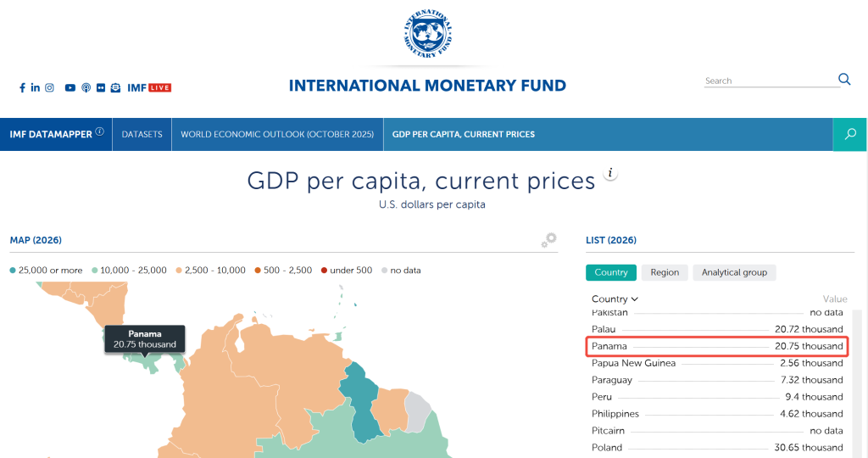Open the Datasets menu
Image resolution: width=868 pixels, height=458 pixels.
[x=142, y=134]
